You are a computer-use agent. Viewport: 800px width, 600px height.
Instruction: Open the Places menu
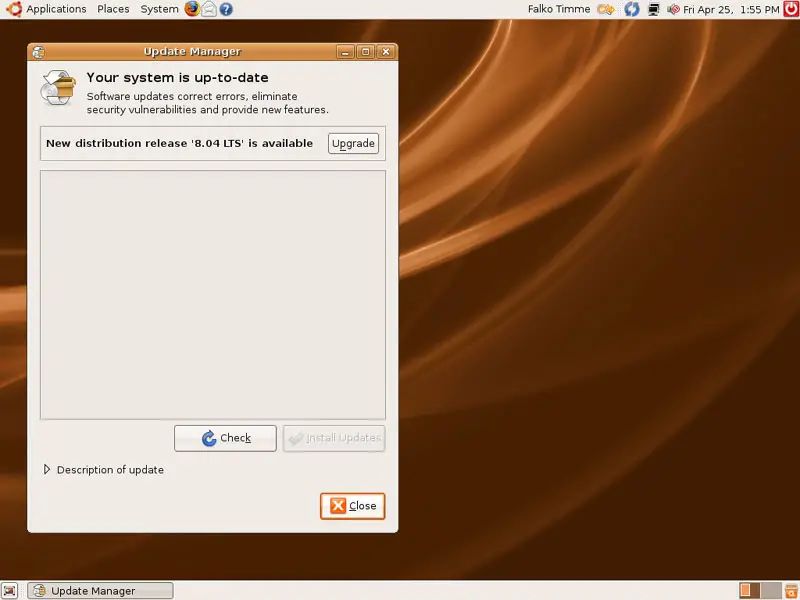113,9
